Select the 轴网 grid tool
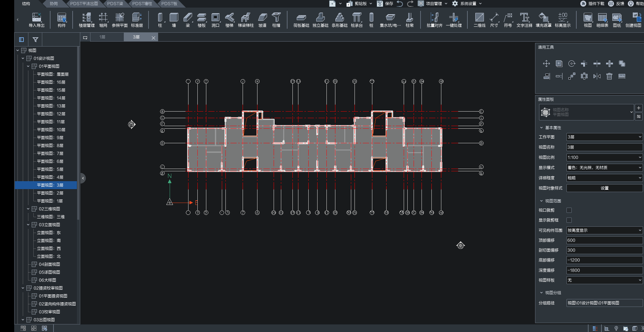The height and width of the screenshot is (332, 644). tap(103, 20)
